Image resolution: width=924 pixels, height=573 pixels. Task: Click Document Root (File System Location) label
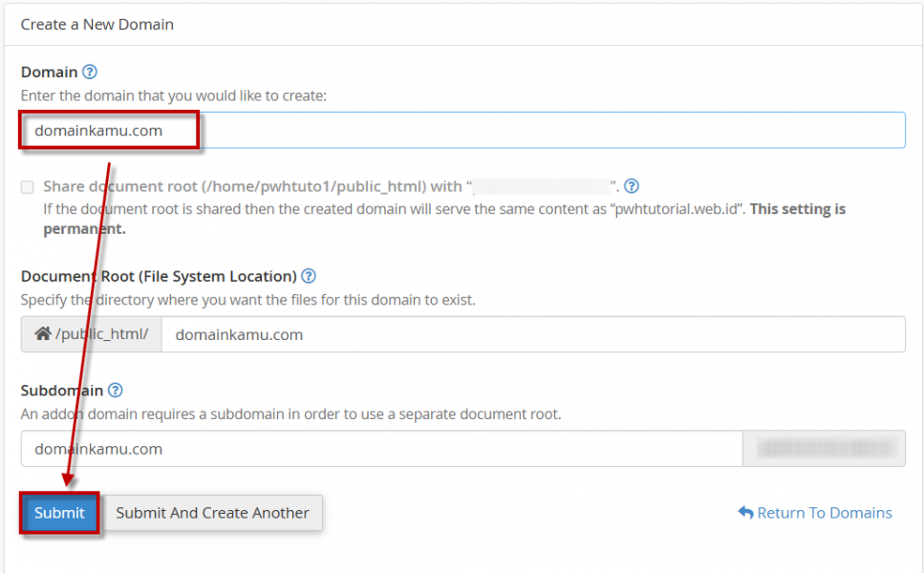(x=158, y=276)
